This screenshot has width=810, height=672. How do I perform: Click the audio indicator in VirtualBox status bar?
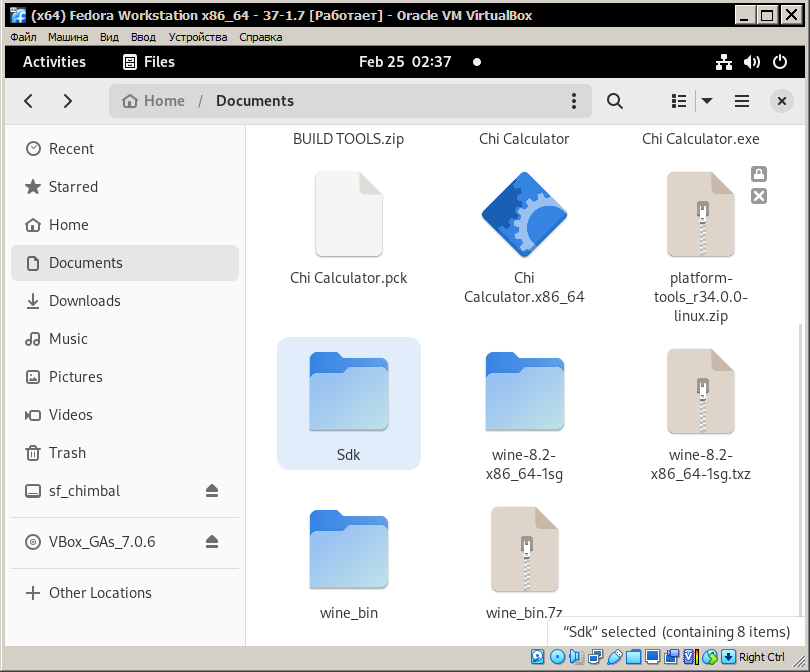576,657
